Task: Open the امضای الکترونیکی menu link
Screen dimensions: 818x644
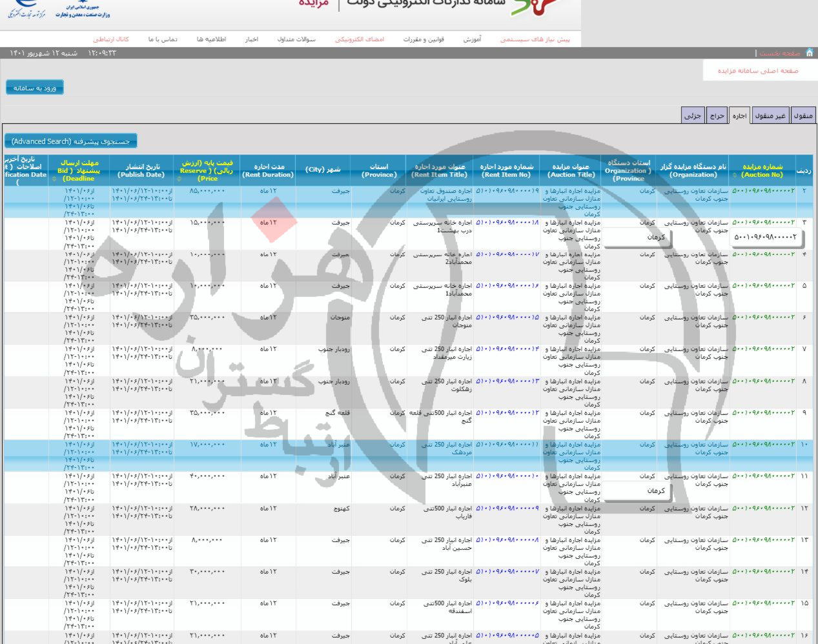Action: (x=359, y=39)
